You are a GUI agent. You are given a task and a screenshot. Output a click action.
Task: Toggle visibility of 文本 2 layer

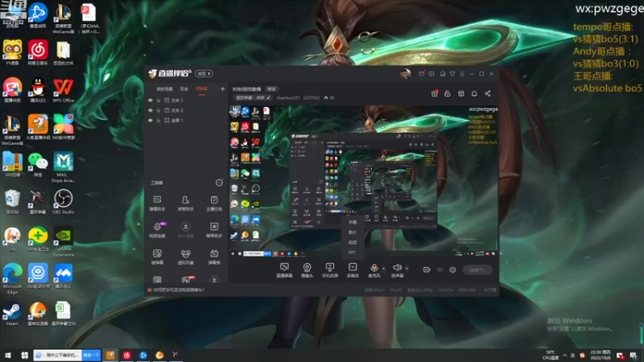tap(151, 110)
